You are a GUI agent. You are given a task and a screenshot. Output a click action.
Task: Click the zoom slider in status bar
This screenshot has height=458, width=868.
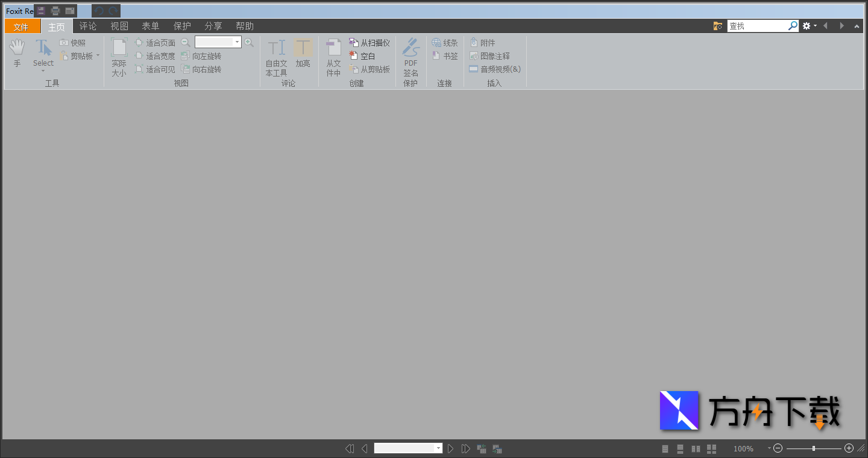(813, 448)
